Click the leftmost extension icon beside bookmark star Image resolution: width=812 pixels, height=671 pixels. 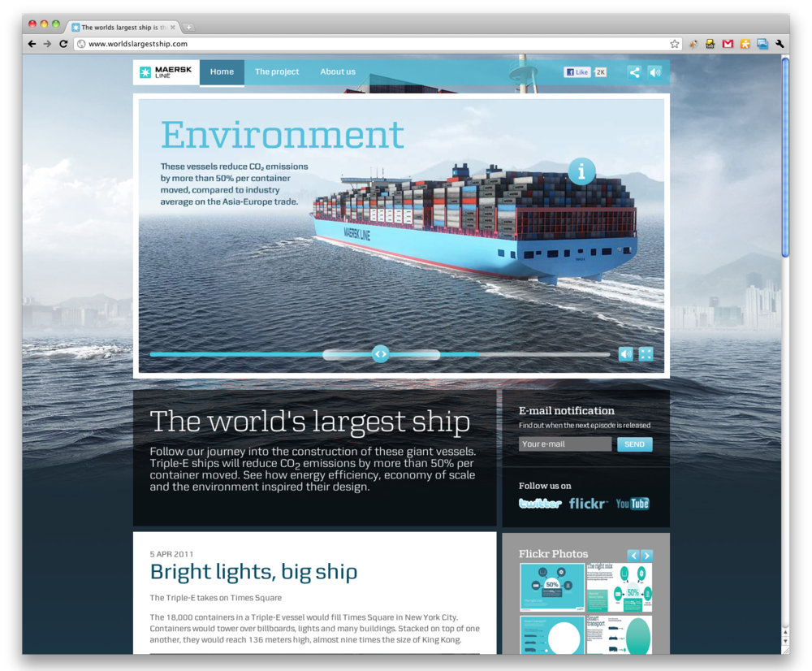693,44
